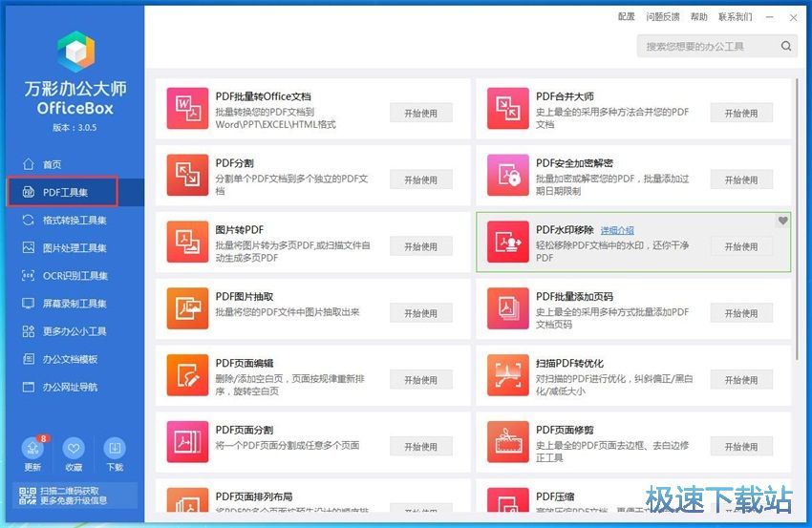Go to 首页 in the sidebar

point(75,164)
